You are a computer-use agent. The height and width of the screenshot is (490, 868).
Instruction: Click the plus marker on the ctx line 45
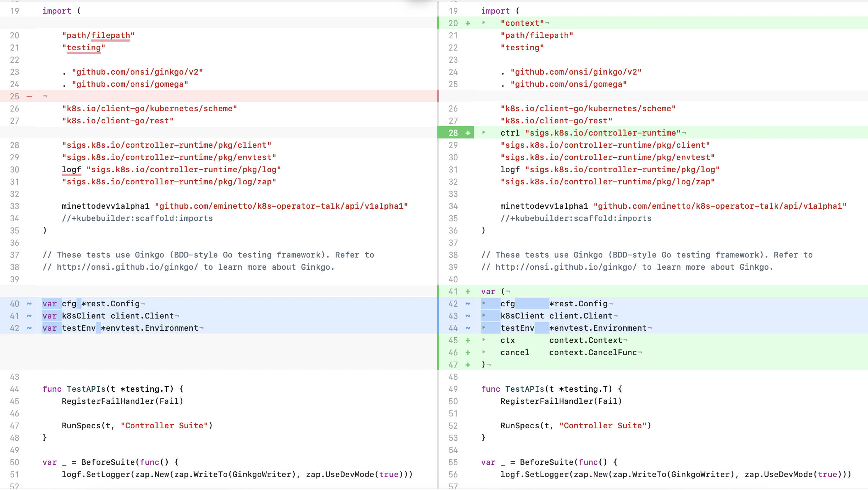(x=468, y=340)
